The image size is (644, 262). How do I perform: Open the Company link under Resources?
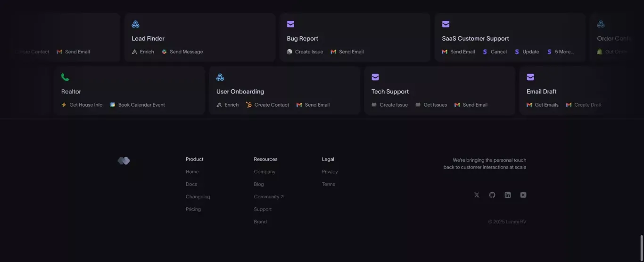click(x=264, y=172)
